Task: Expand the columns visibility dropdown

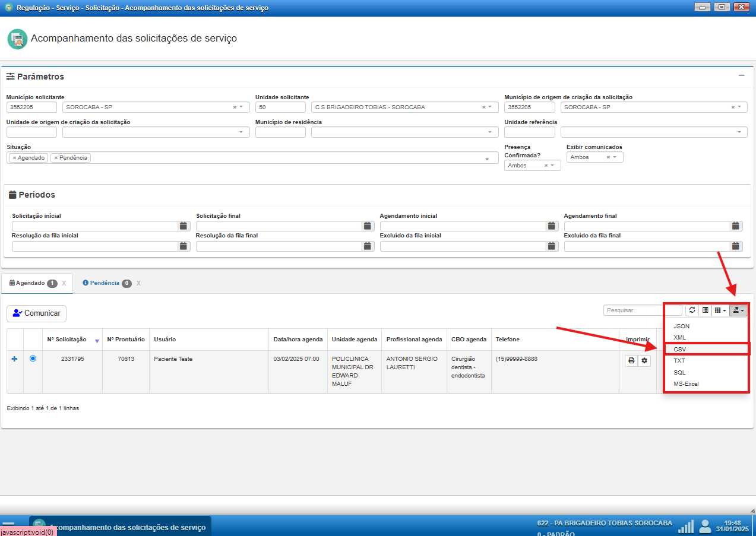Action: click(x=720, y=310)
